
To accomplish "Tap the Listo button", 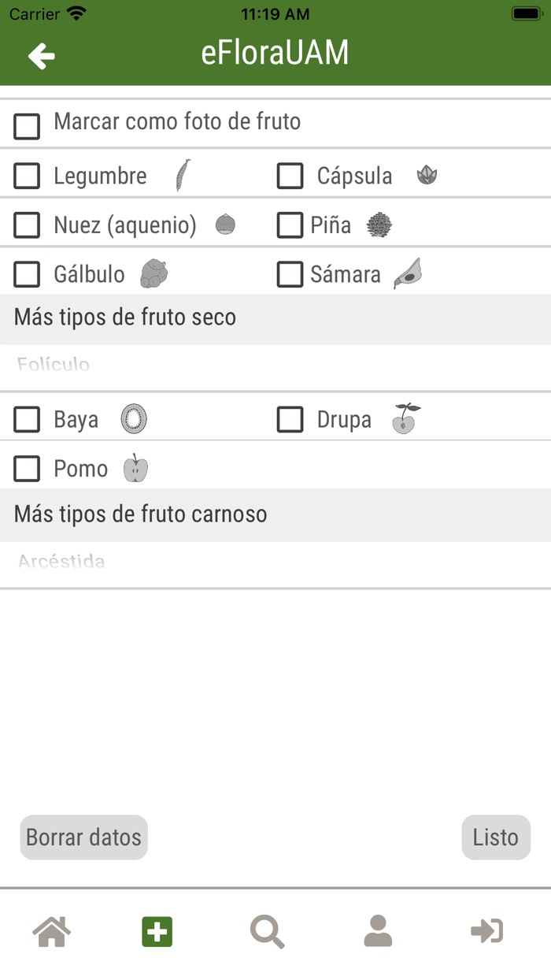I will [496, 837].
